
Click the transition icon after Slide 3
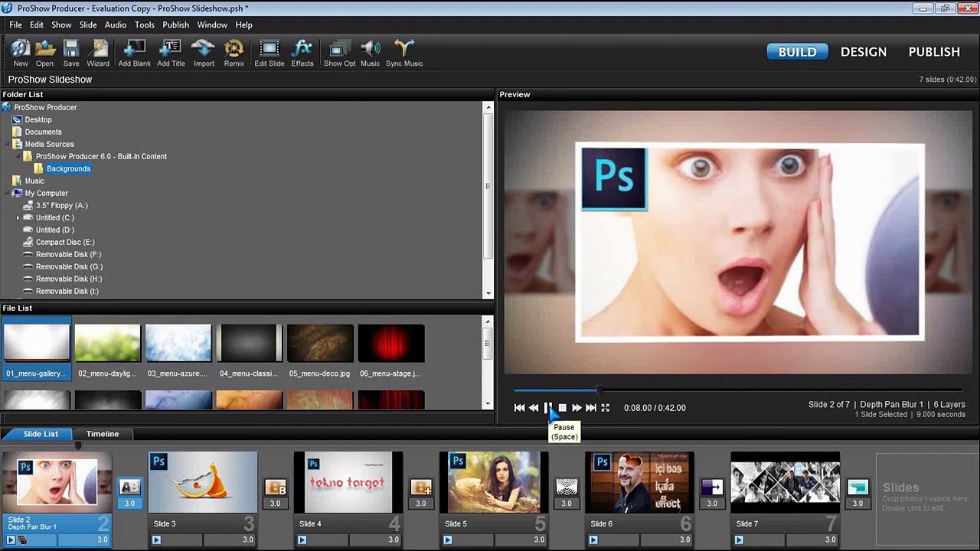tap(275, 487)
